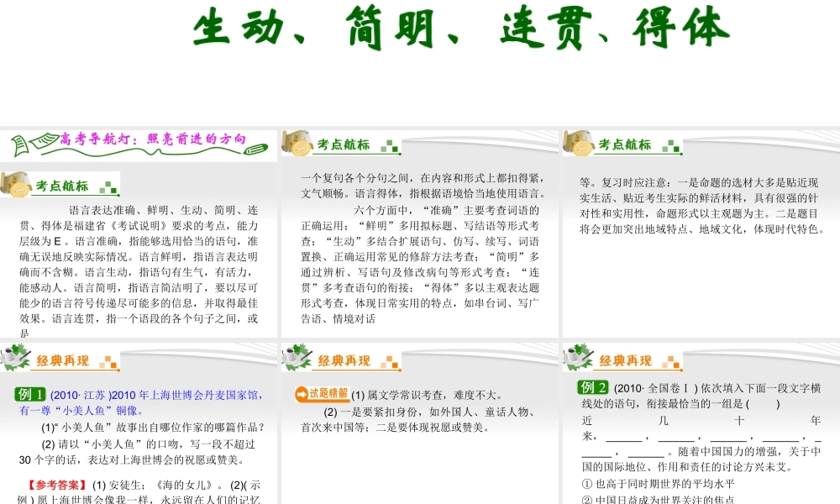This screenshot has width=840, height=504.
Task: Click the line 层级为 E。语言准确
Action: pos(139,241)
